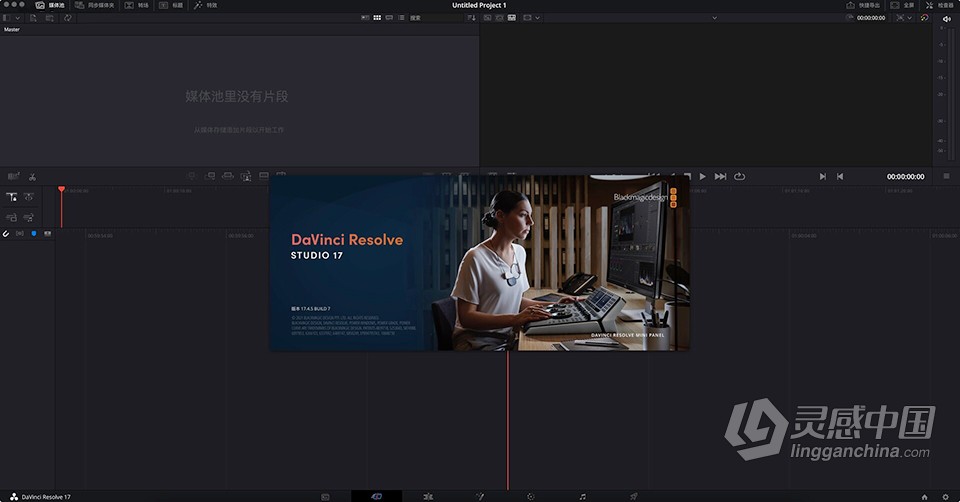The width and height of the screenshot is (960, 502).
Task: Click the place on top icon
Action: (x=264, y=175)
